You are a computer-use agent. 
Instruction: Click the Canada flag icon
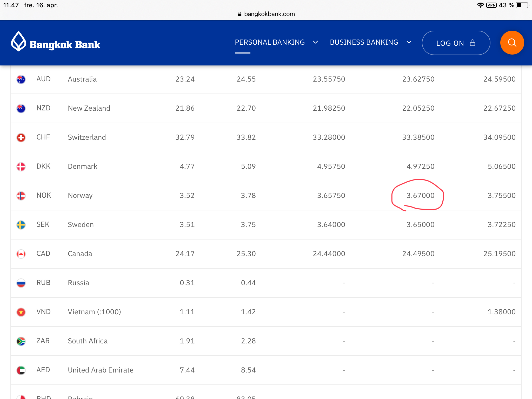click(21, 254)
